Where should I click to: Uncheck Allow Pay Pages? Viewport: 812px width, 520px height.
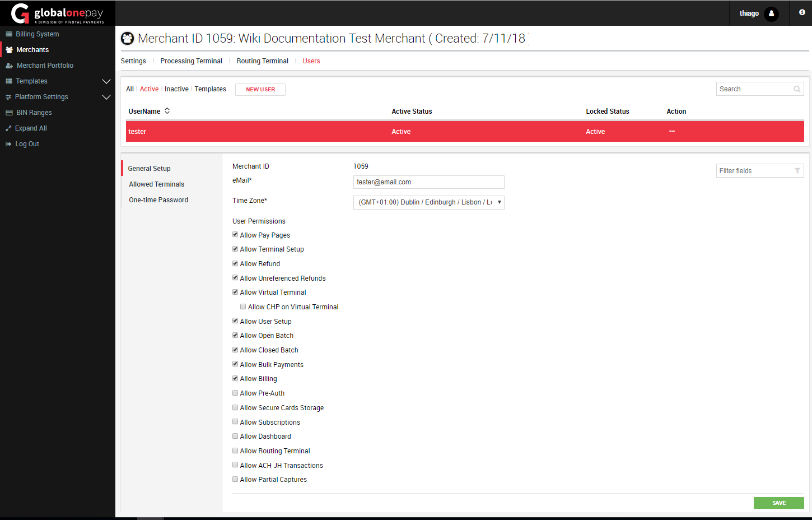pos(235,235)
